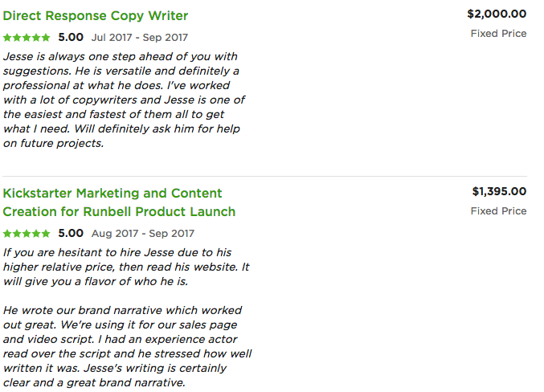Click the 5.00 score under Kickstarter job
Viewport: 544px width, 392px height.
tap(71, 233)
